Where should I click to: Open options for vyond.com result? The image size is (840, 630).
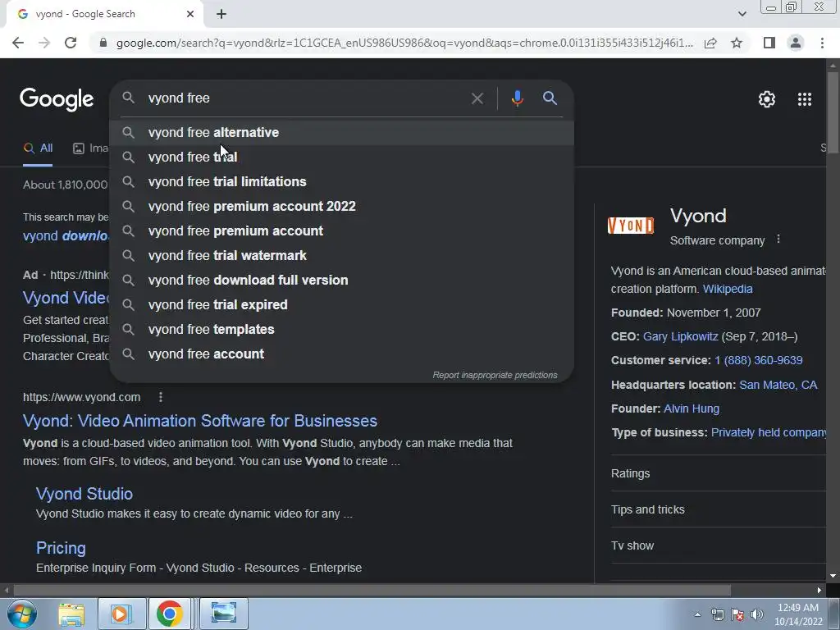[161, 397]
